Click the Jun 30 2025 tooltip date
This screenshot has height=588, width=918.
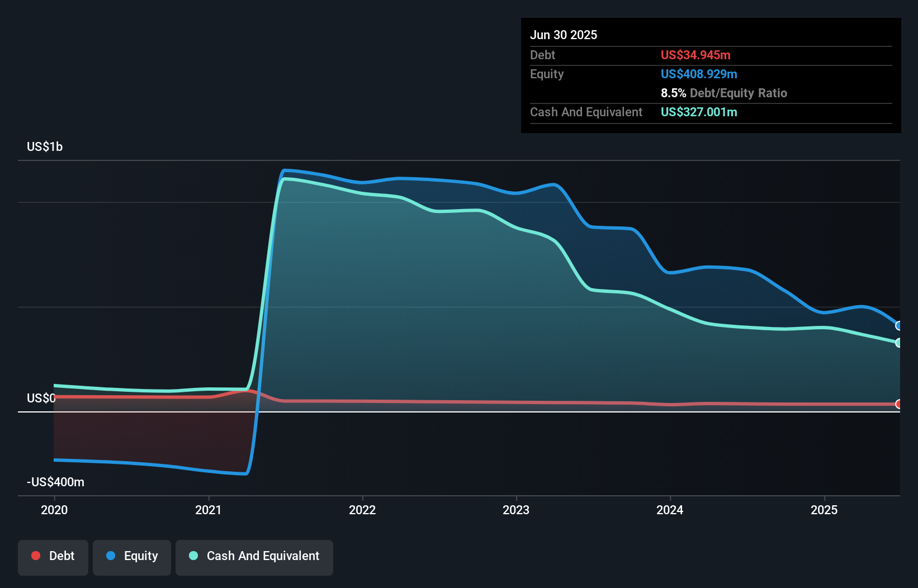564,35
